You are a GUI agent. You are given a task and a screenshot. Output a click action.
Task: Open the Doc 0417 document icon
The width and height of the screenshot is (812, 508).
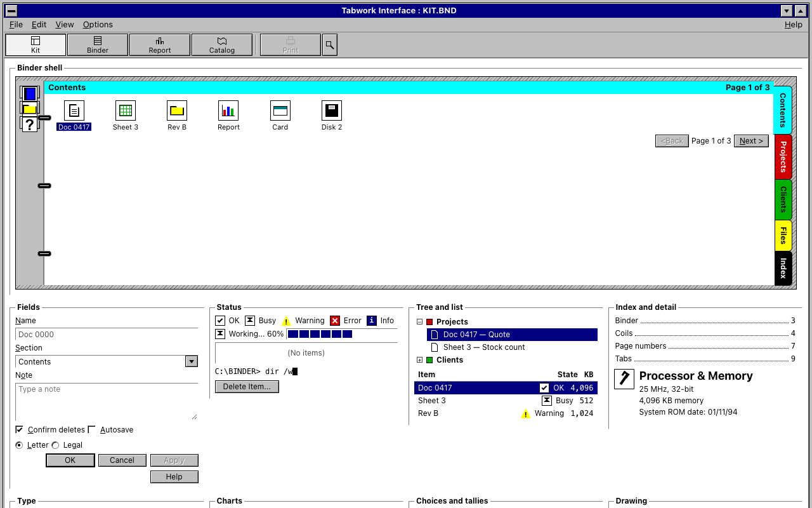tap(74, 110)
